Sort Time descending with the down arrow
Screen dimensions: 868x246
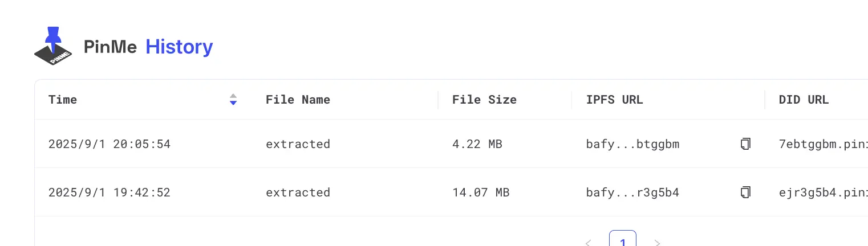(233, 103)
